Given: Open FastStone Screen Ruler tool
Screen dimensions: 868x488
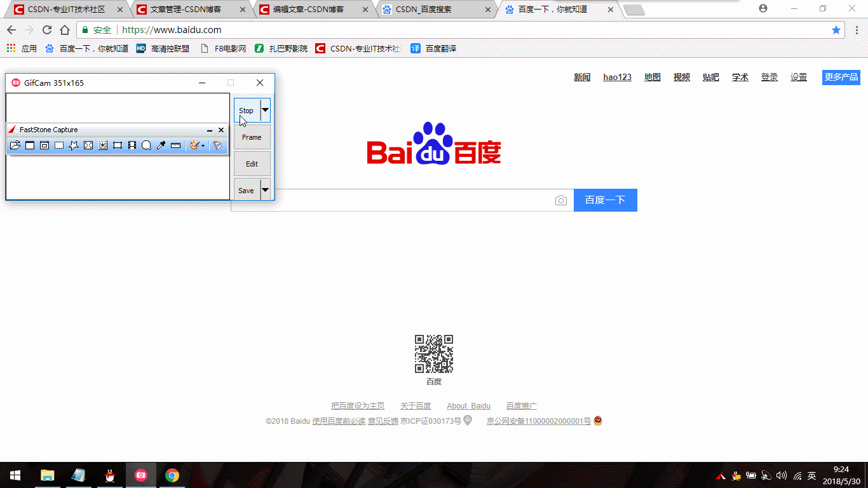Looking at the screenshot, I should (176, 146).
